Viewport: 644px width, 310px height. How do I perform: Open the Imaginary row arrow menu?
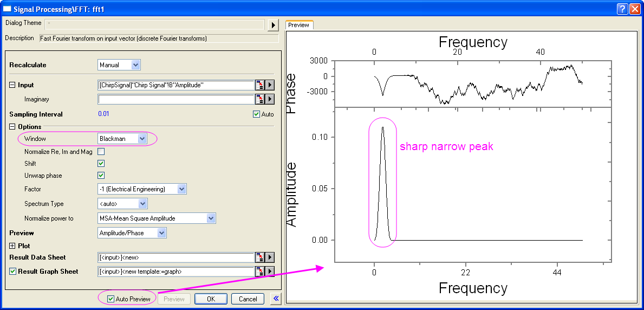click(270, 99)
